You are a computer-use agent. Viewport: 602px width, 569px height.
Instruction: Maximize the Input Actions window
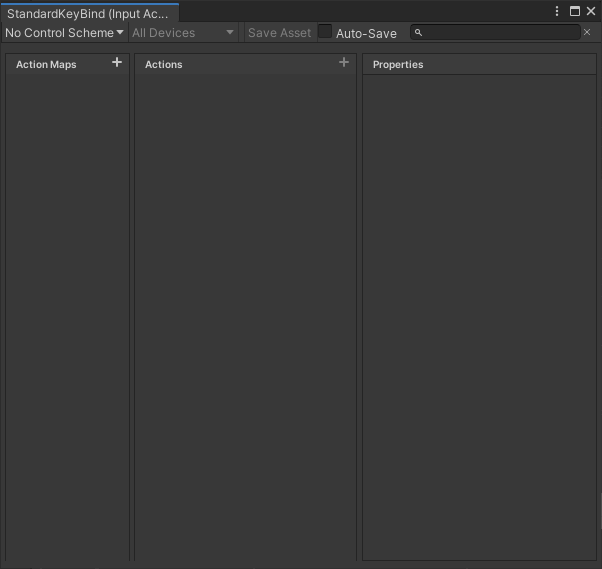(575, 11)
